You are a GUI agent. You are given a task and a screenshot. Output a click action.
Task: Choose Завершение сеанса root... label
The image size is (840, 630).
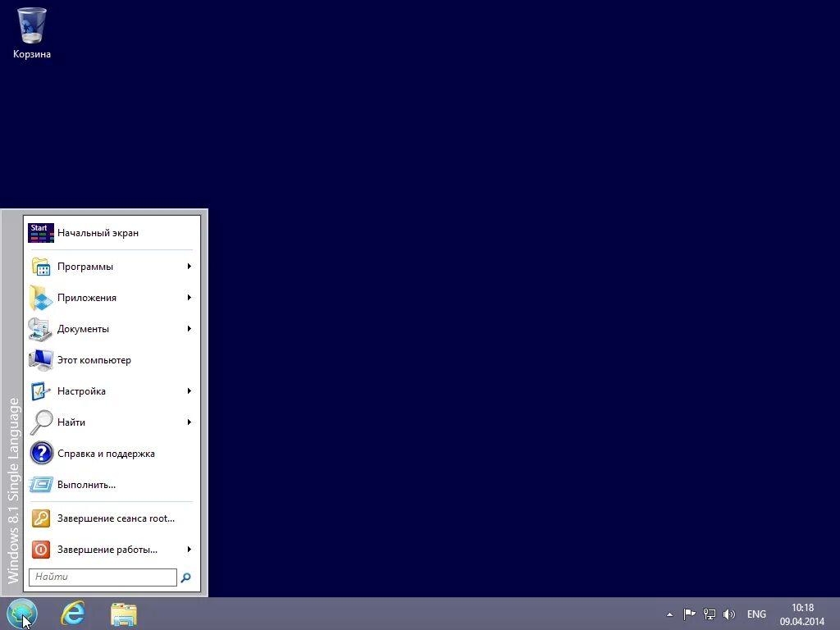[x=116, y=518]
